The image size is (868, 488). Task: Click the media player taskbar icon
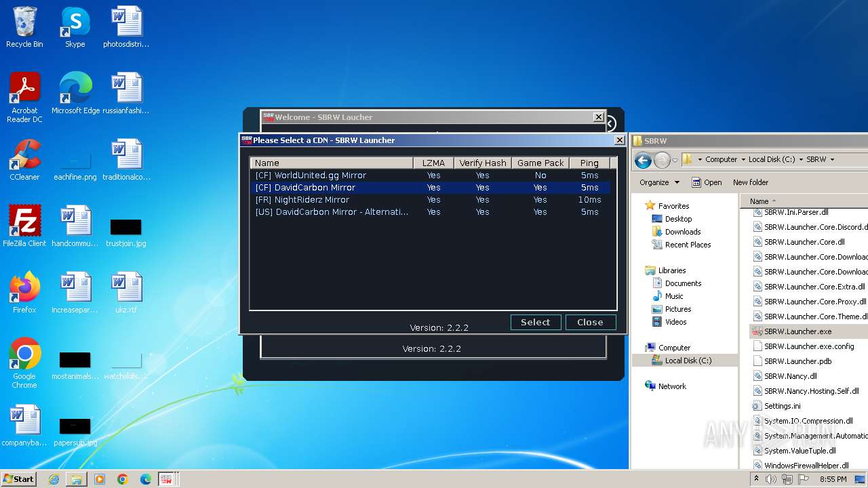tap(100, 479)
